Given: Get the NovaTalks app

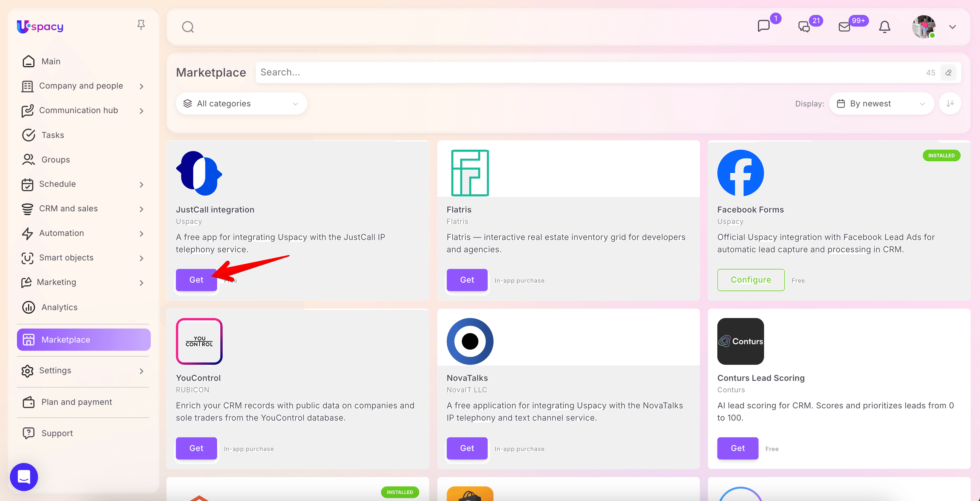Looking at the screenshot, I should pyautogui.click(x=467, y=448).
